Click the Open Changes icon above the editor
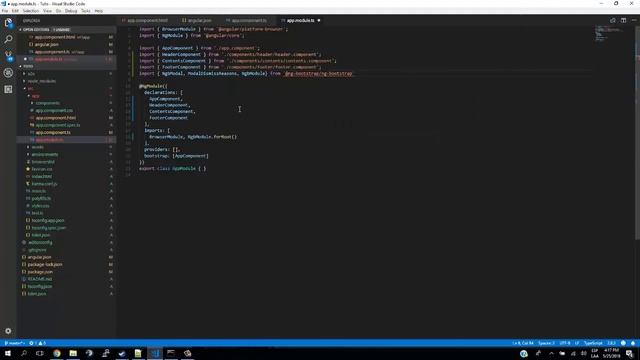Screen dimensions: 640x360 (613, 20)
